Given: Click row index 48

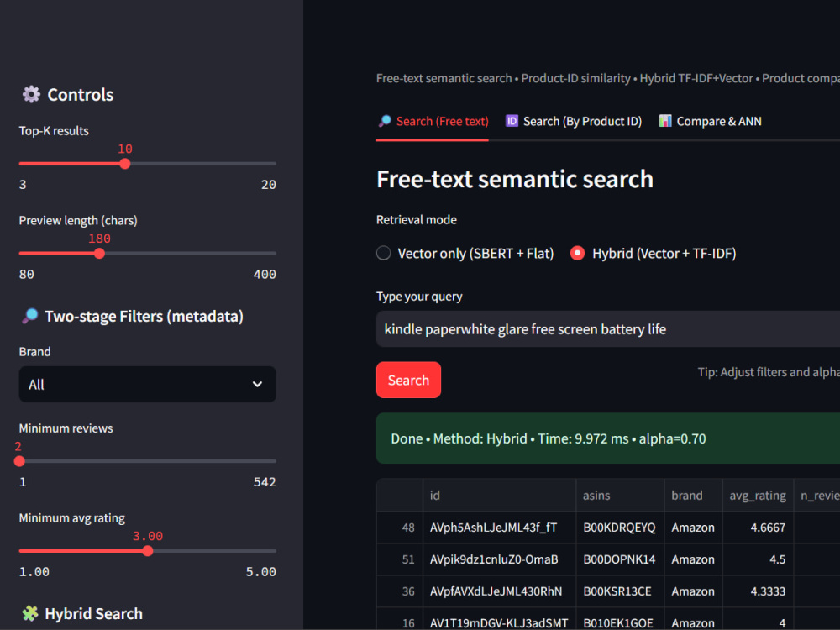Looking at the screenshot, I should pyautogui.click(x=400, y=528).
